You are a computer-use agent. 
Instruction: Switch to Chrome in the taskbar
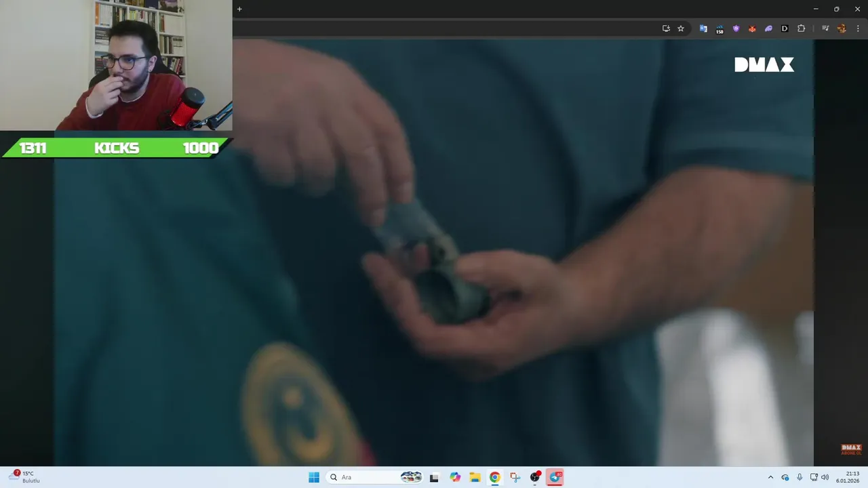[495, 477]
